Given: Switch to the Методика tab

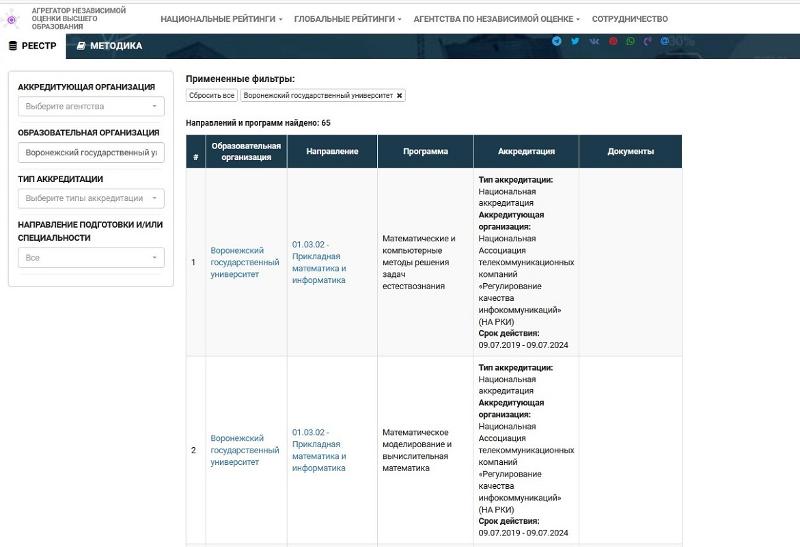Looking at the screenshot, I should 110,46.
